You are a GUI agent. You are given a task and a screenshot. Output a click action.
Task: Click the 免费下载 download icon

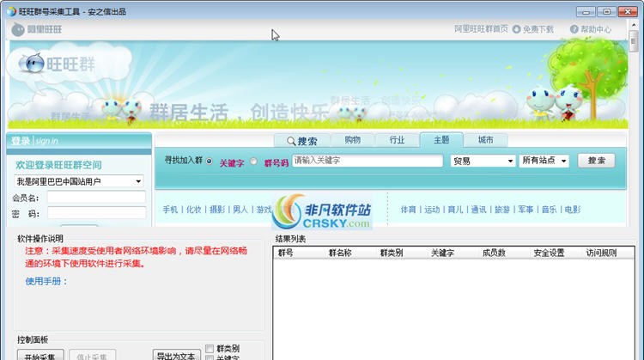[x=517, y=29]
